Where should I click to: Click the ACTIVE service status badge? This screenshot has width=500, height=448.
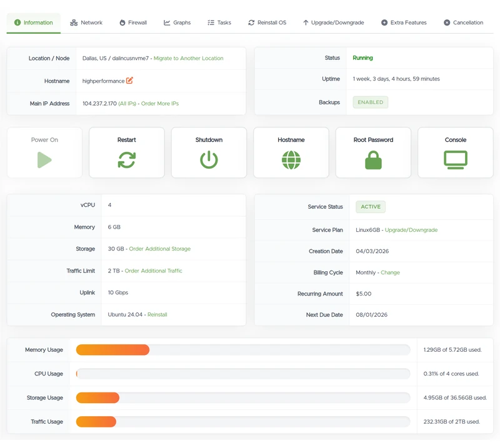[x=371, y=207]
